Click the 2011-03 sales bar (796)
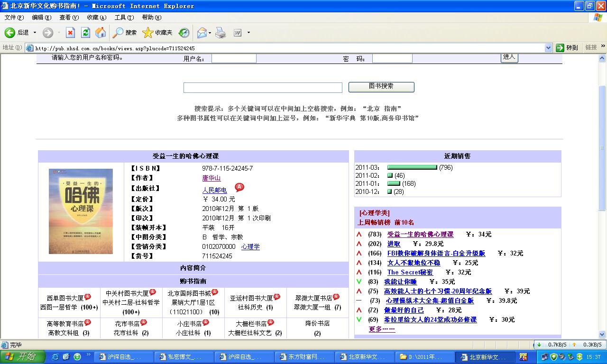 [412, 167]
